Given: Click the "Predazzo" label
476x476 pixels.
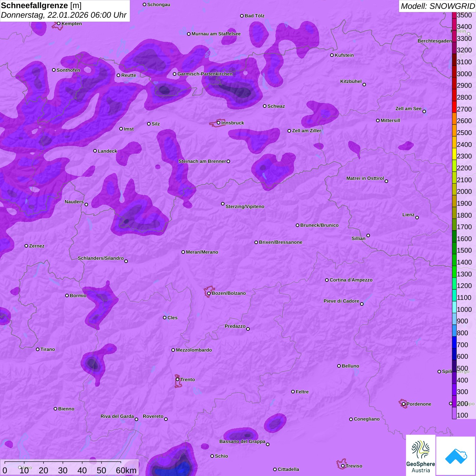Looking at the screenshot, I should click(235, 326).
